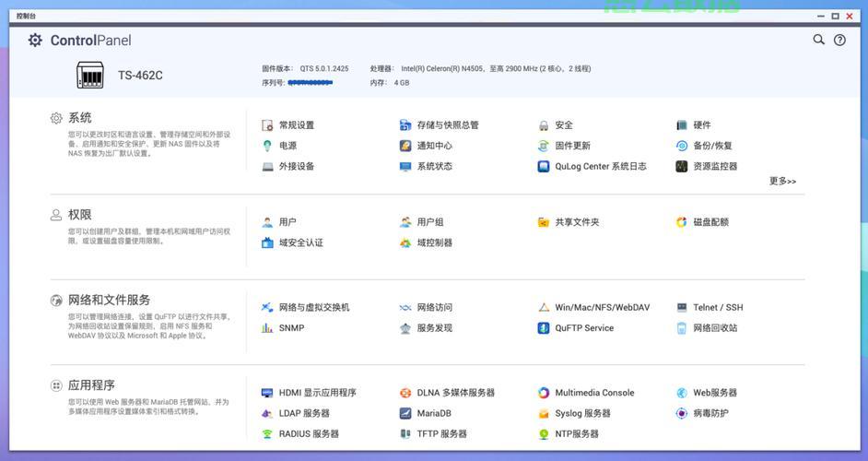Click the TS-462C NAS device thumbnail

pyautogui.click(x=90, y=76)
